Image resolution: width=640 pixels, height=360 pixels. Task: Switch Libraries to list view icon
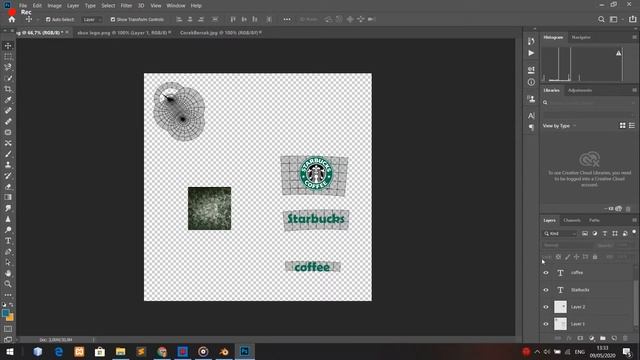point(632,126)
